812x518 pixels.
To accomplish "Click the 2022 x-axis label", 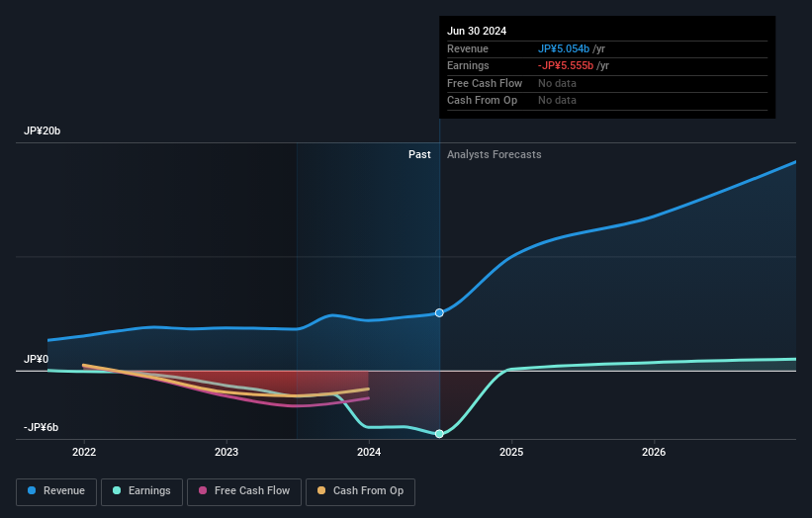I will pyautogui.click(x=84, y=452).
